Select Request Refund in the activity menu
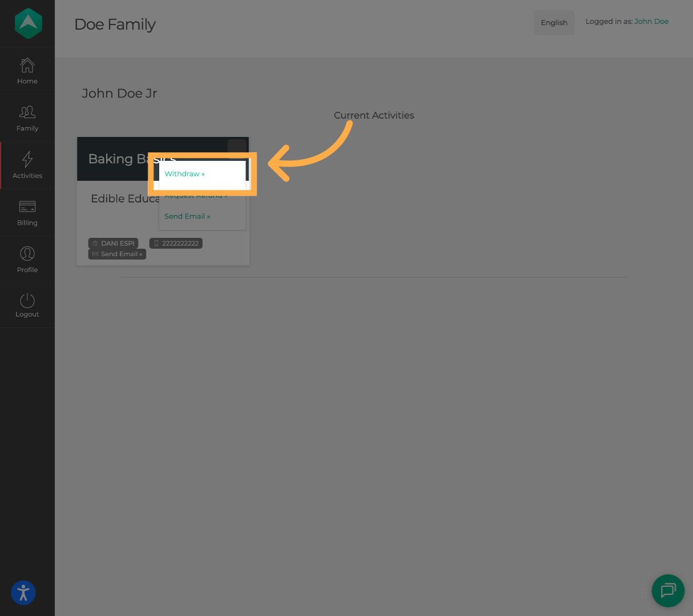This screenshot has width=693, height=616. click(196, 197)
